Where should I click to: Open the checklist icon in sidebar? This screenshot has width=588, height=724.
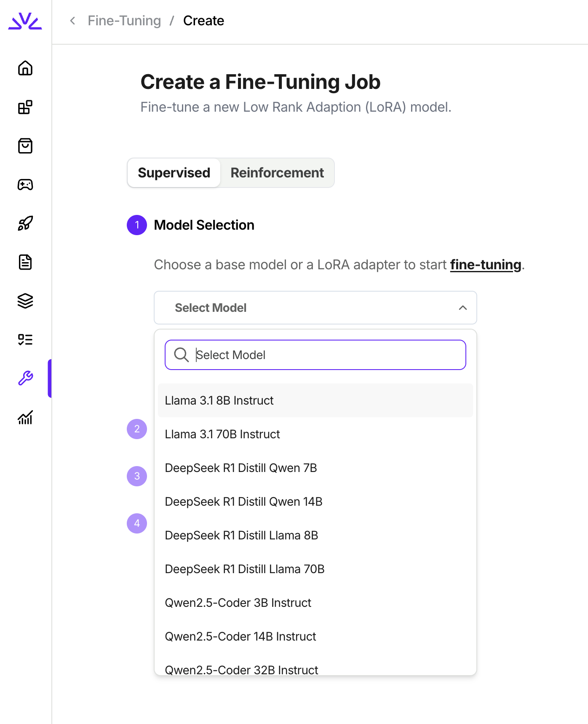click(25, 340)
